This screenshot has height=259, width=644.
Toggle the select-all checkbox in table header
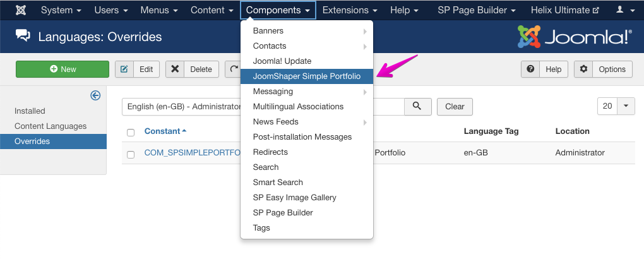pos(131,133)
